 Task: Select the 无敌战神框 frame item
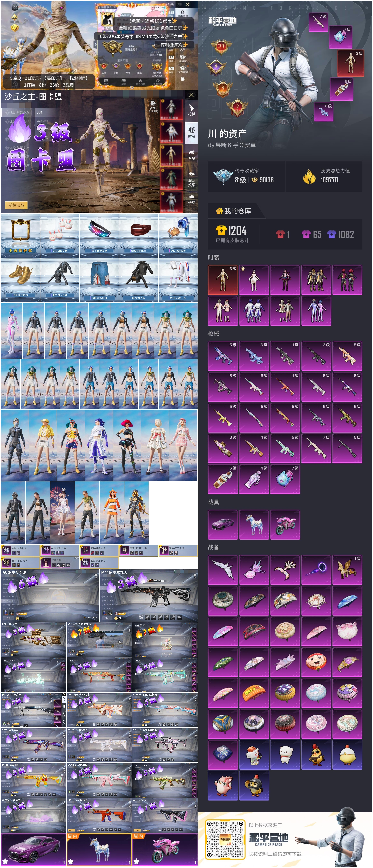click(20, 235)
